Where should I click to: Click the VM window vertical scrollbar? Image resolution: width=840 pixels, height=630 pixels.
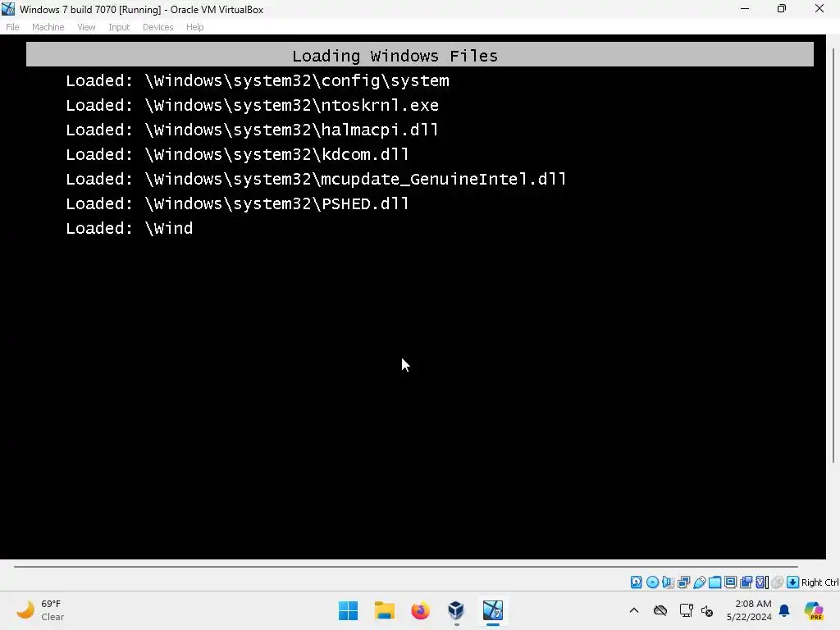tap(833, 256)
